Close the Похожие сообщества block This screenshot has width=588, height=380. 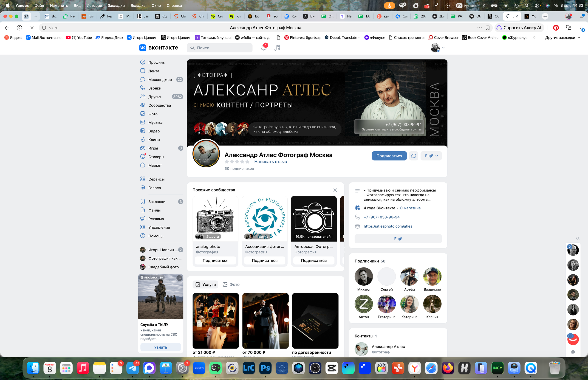335,190
